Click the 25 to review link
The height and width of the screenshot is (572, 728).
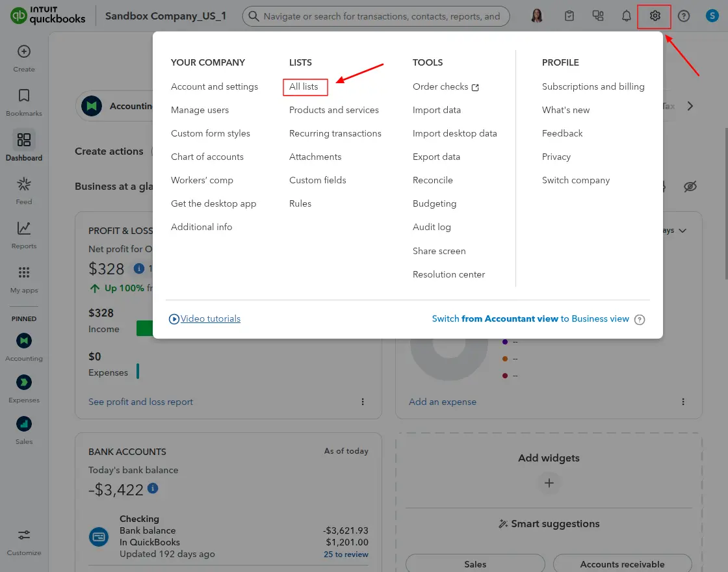click(x=346, y=554)
